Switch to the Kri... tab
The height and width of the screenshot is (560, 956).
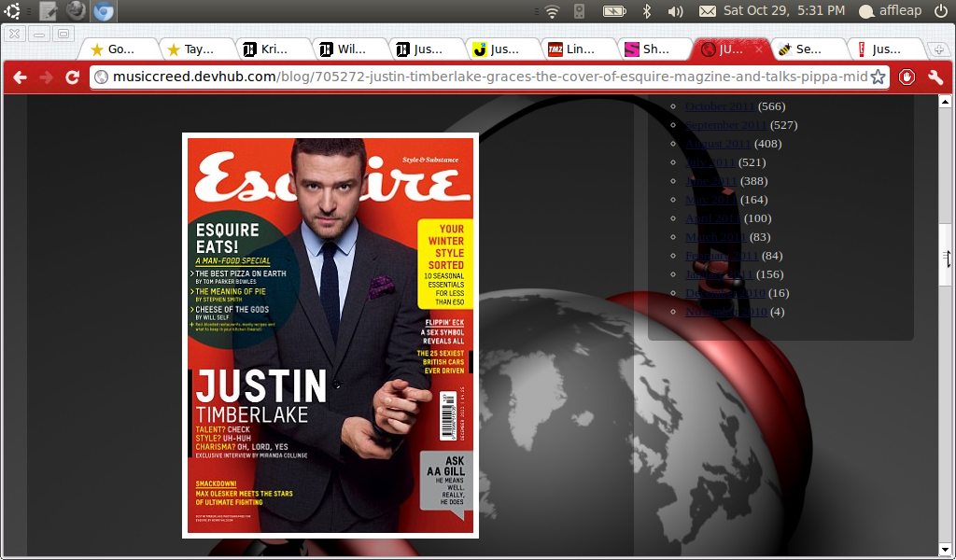[272, 49]
